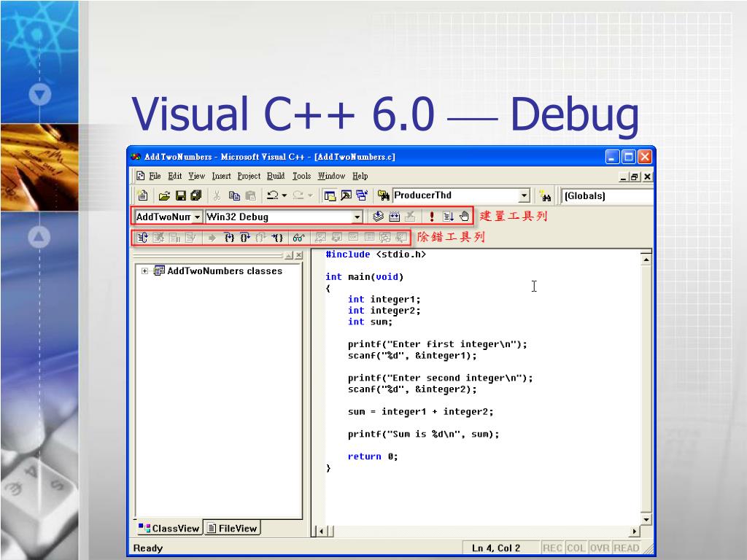This screenshot has height=560, width=747.
Task: Click the Cut scissors icon
Action: tap(217, 195)
